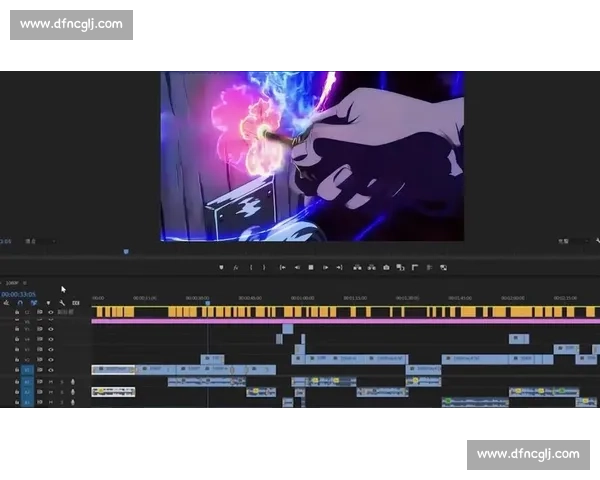Mute the A1 audio track
600x480 pixels.
point(51,381)
